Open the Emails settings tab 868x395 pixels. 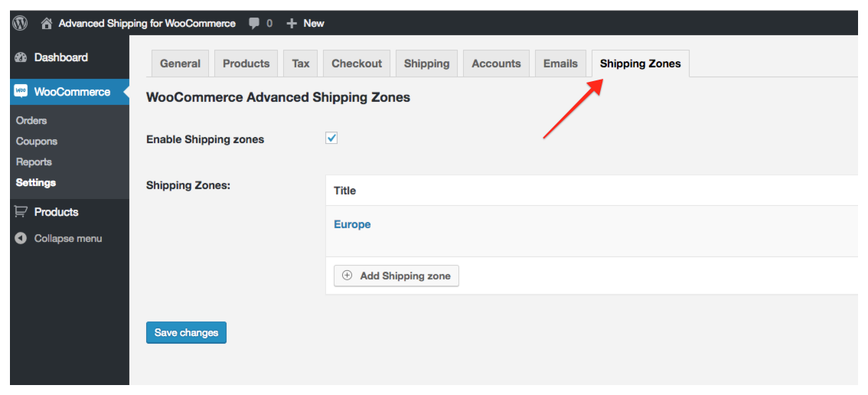[x=560, y=64]
